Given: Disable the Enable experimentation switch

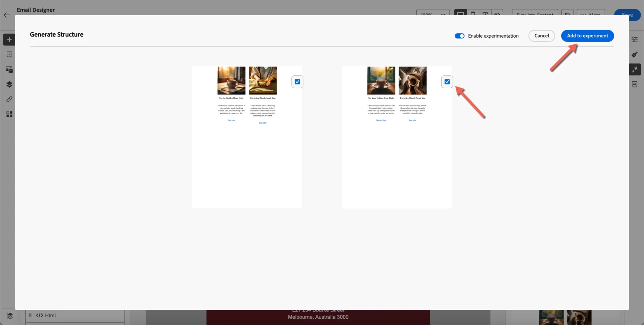Looking at the screenshot, I should [460, 36].
